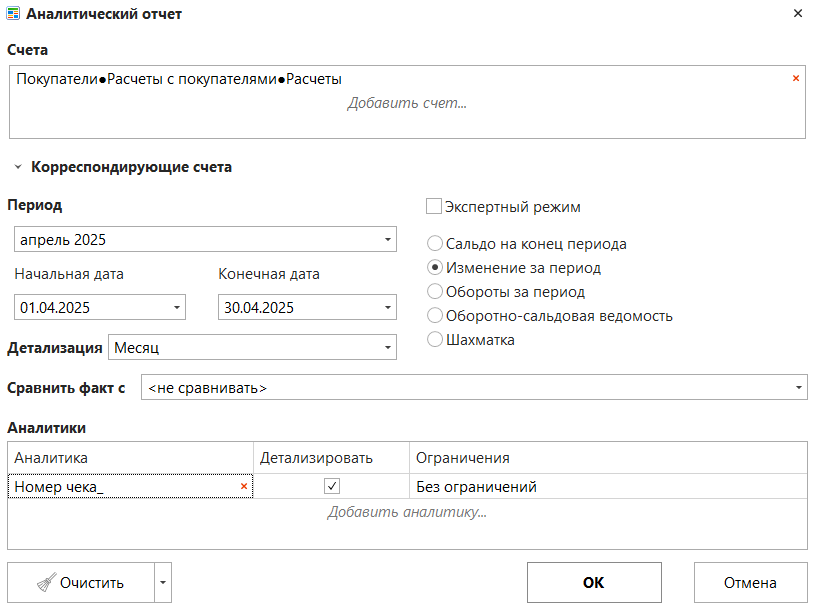Viewport: 817px width, 613px height.
Task: Click the broom icon on Очистить button
Action: click(45, 583)
